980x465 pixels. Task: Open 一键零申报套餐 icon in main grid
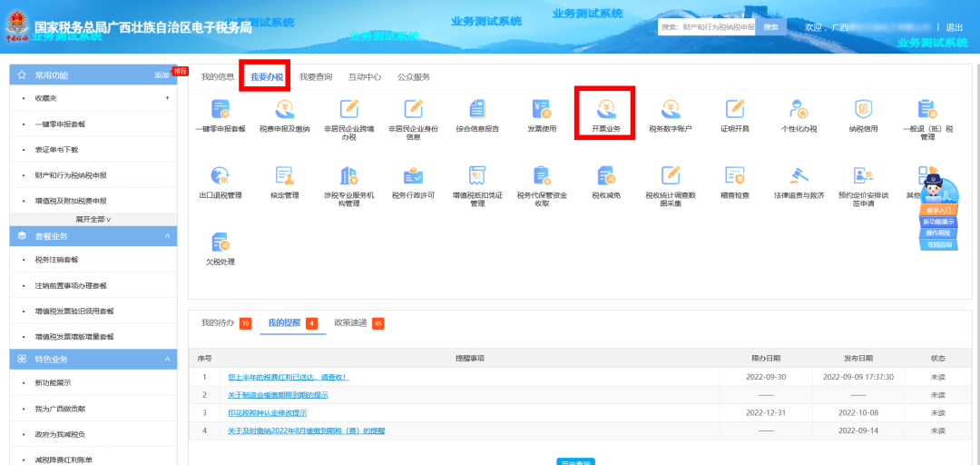[x=220, y=109]
